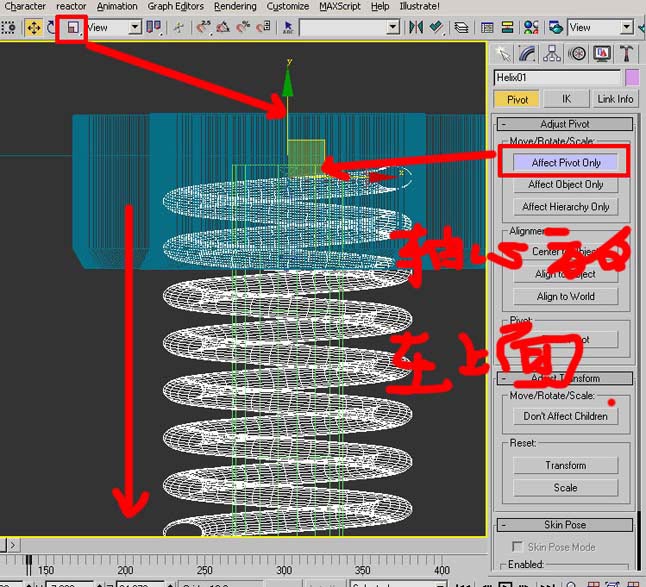This screenshot has height=587, width=646.
Task: Open the Schematic View icon
Action: (x=507, y=28)
